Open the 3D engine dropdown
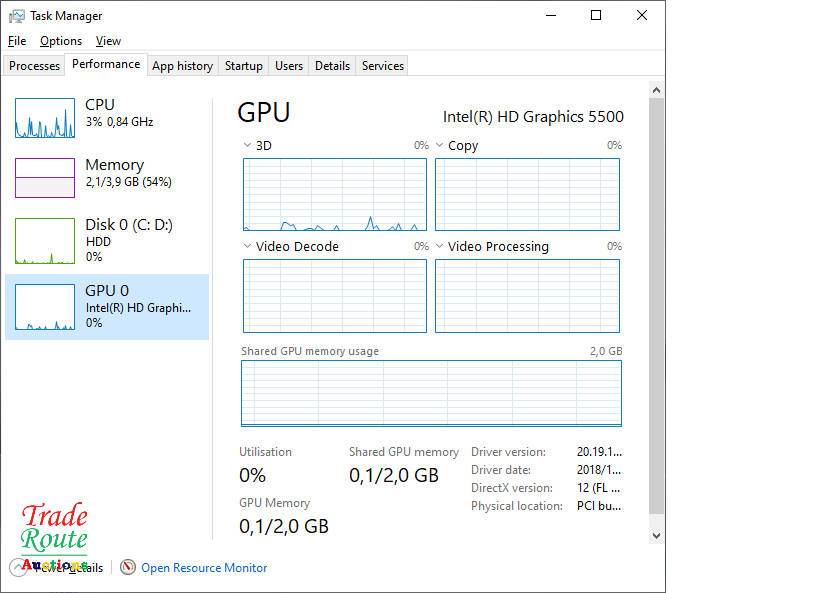Viewport: 819px width, 593px height. [248, 146]
